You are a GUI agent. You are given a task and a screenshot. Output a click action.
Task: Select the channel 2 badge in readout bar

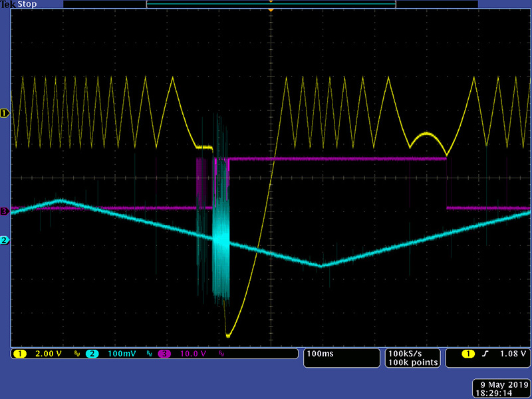[x=92, y=354]
